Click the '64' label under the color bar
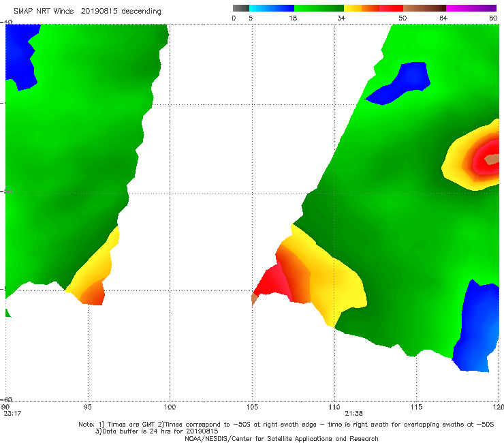504x443 pixels. pyautogui.click(x=443, y=18)
